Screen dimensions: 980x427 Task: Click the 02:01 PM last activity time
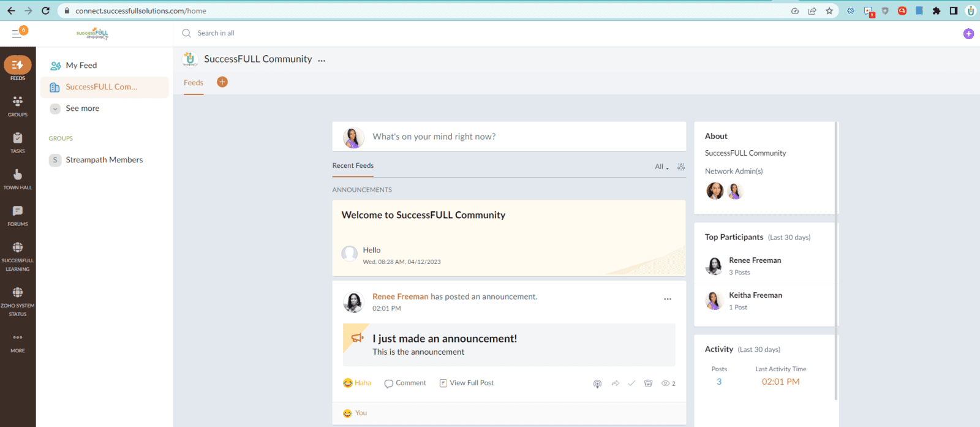(781, 382)
